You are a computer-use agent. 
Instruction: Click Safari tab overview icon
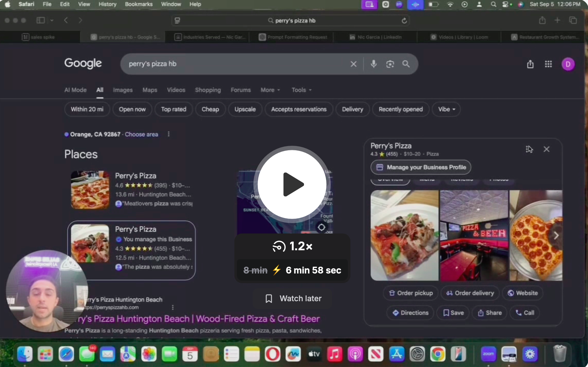coord(573,20)
